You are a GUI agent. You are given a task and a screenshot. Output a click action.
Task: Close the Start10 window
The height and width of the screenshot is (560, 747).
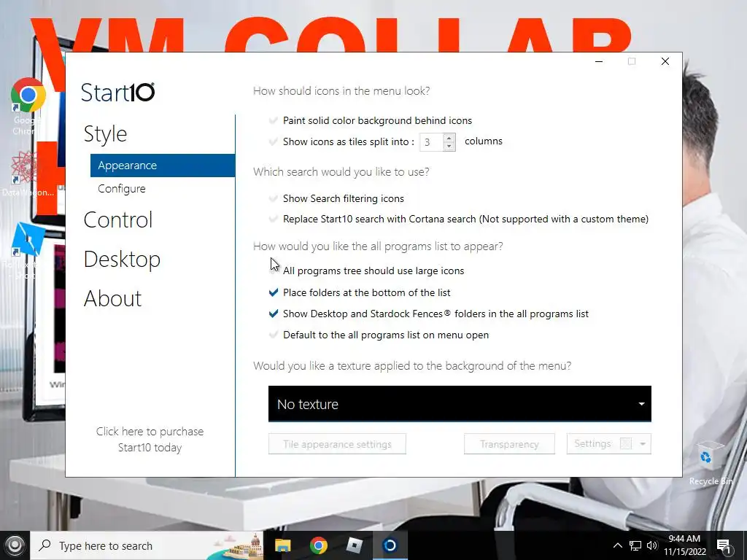point(665,61)
